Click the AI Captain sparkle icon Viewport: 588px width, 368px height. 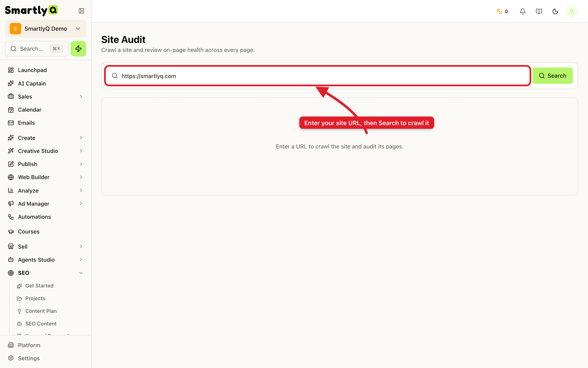pos(11,83)
